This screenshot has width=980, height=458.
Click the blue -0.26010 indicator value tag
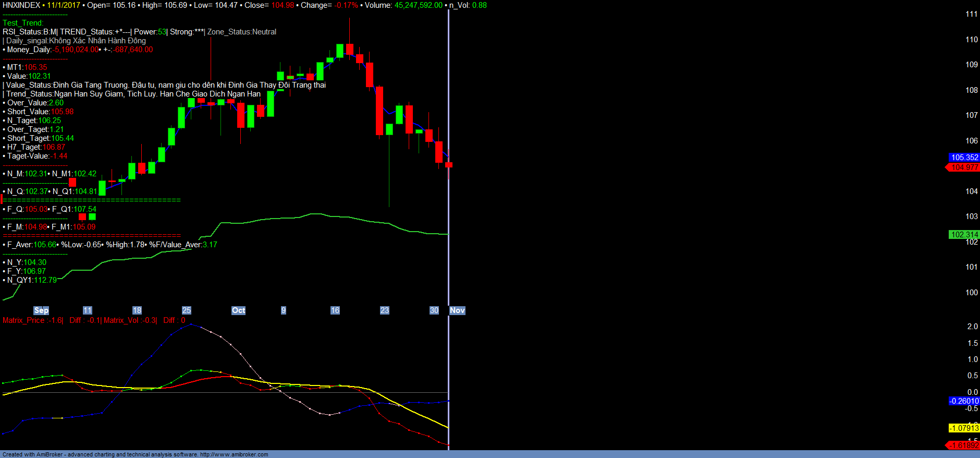(964, 401)
